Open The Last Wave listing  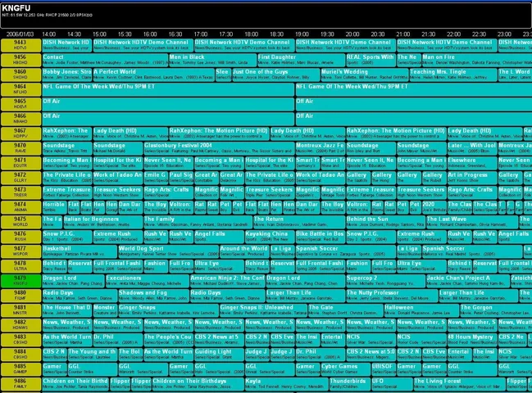tap(472, 222)
